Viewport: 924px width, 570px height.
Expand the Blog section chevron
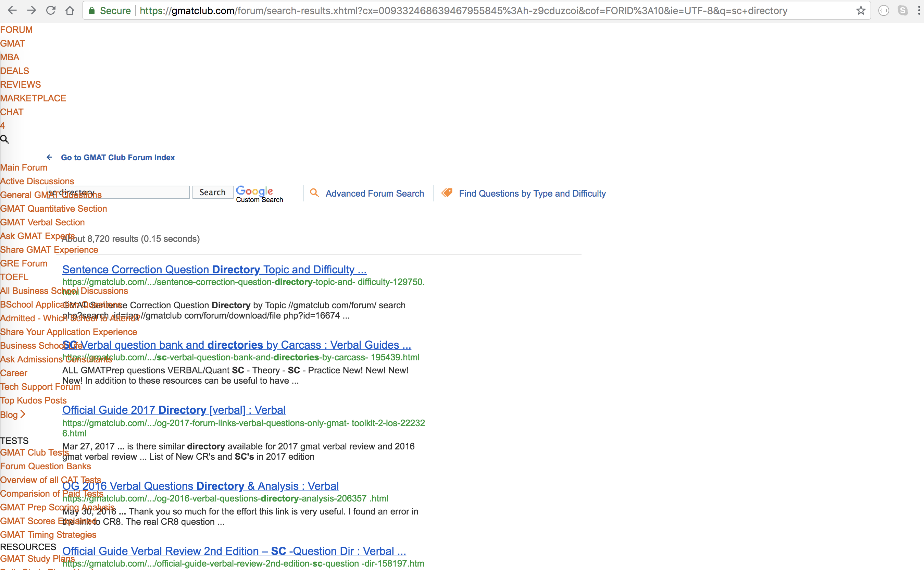23,415
